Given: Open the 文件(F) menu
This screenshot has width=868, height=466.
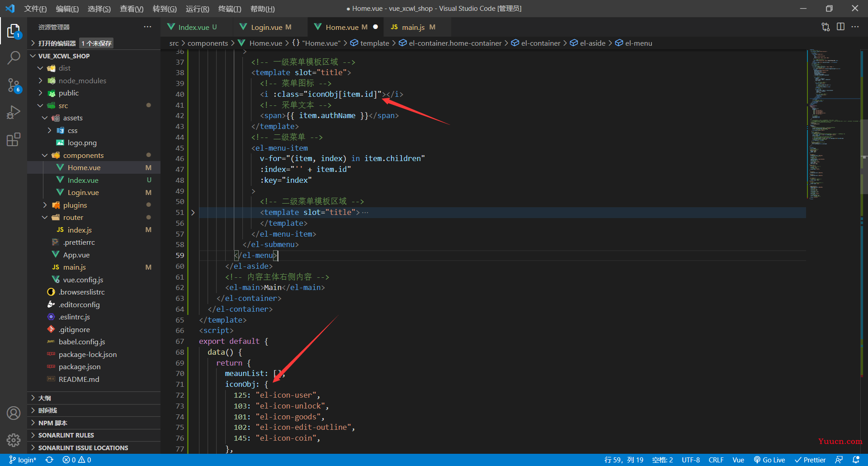Looking at the screenshot, I should (x=35, y=9).
